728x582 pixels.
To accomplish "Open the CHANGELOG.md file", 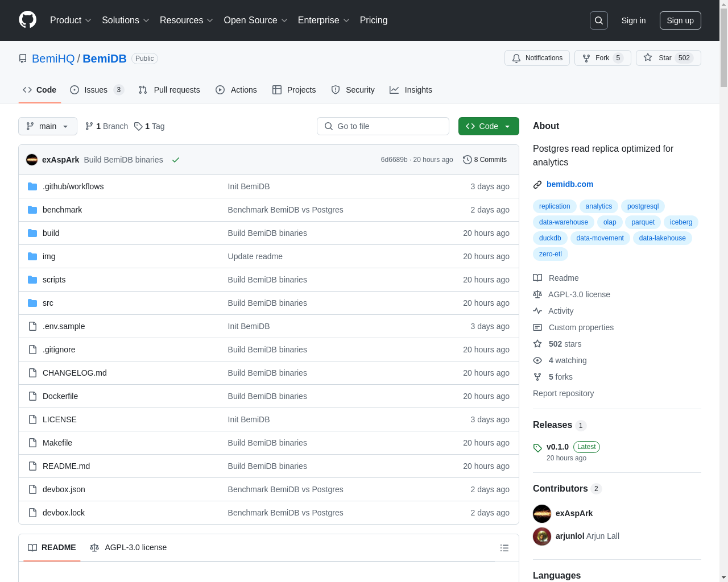I will (75, 373).
